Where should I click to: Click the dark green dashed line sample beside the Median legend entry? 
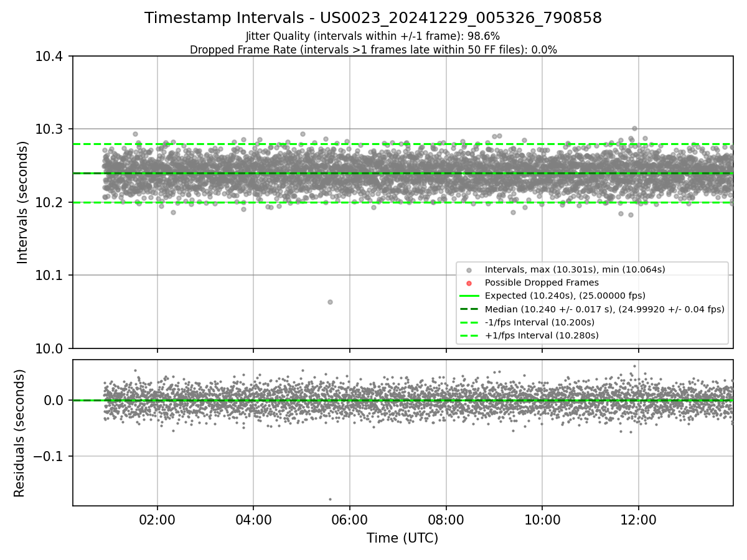point(469,309)
